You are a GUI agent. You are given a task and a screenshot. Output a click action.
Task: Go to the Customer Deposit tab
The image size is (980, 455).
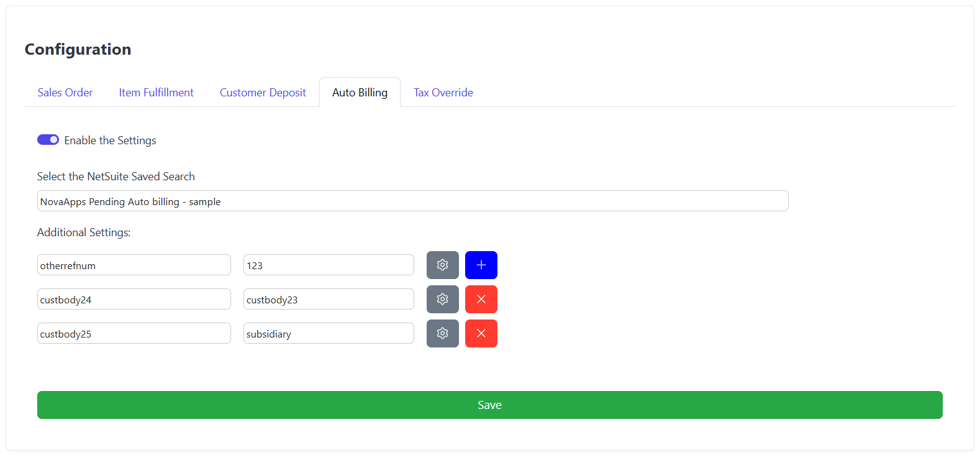(x=263, y=93)
